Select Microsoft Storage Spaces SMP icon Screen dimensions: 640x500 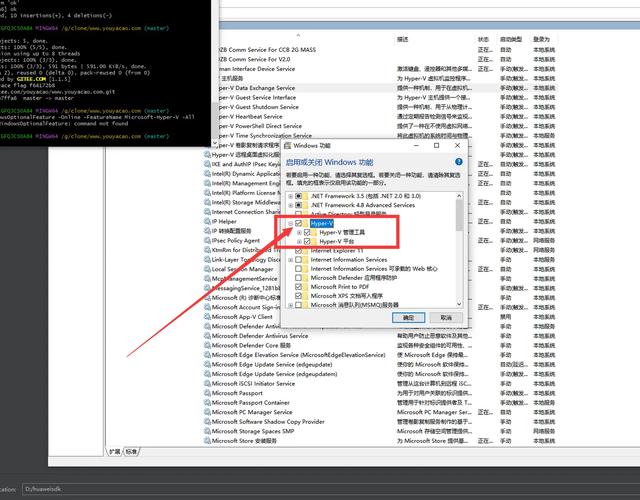click(207, 431)
